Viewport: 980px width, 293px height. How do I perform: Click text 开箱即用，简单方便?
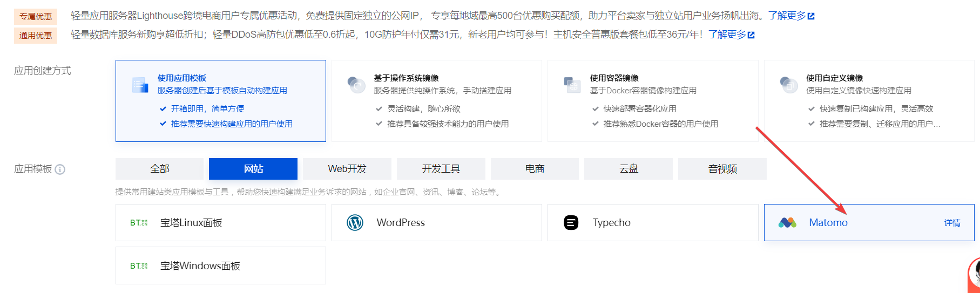pyautogui.click(x=207, y=108)
